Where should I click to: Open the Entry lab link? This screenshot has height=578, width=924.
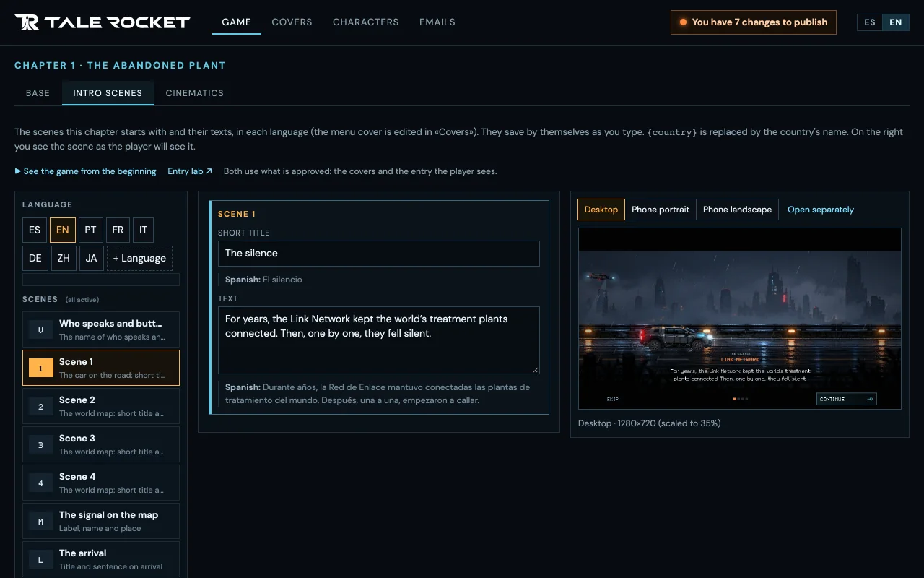pyautogui.click(x=190, y=171)
